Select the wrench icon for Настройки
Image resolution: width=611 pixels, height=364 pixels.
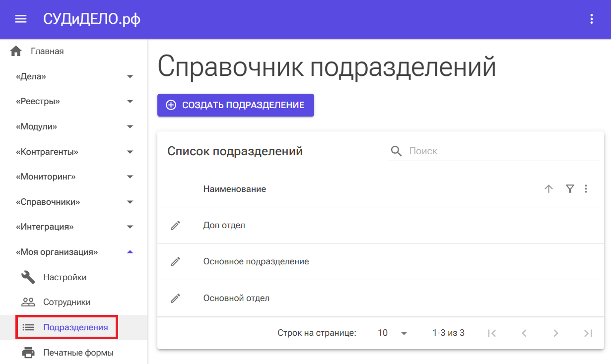point(28,277)
